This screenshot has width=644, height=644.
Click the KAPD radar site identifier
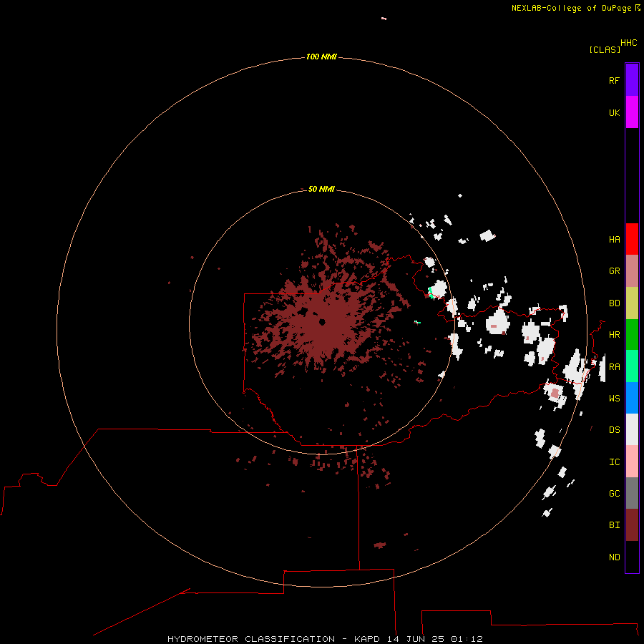point(367,639)
